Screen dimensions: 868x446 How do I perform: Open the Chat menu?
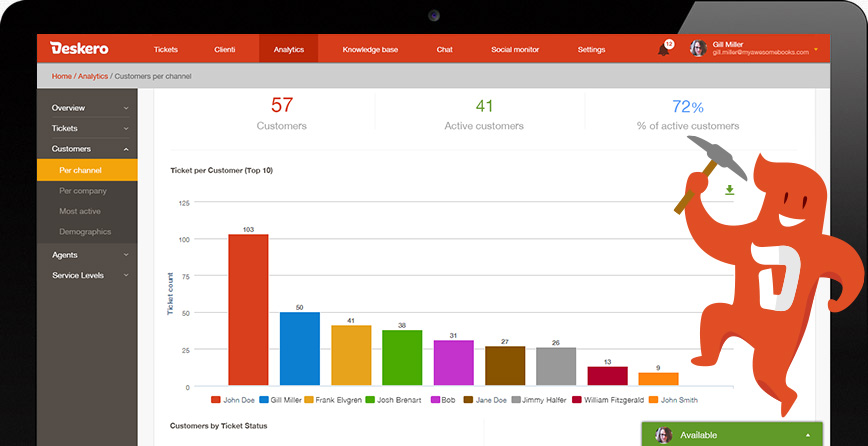(x=445, y=49)
